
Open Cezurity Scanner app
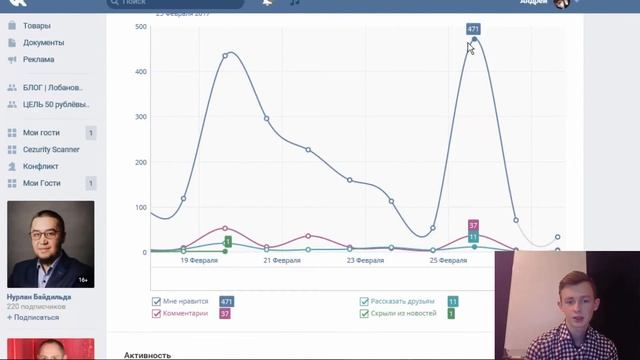[51, 149]
